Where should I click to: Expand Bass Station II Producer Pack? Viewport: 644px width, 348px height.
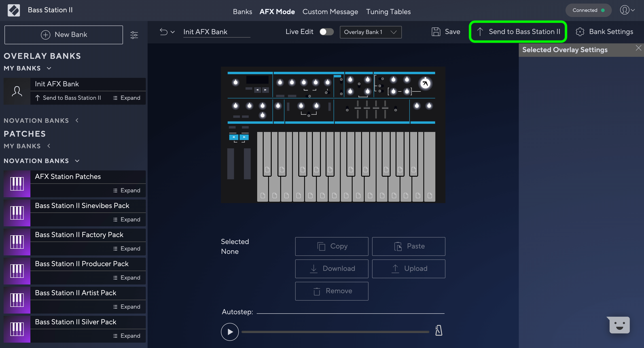pyautogui.click(x=127, y=278)
